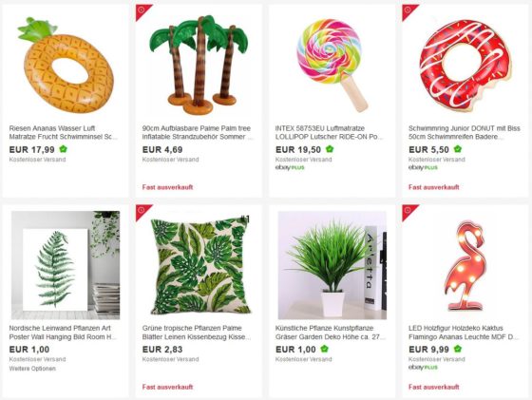Click 'Weitere Optionen' under fern poster

pyautogui.click(x=32, y=369)
